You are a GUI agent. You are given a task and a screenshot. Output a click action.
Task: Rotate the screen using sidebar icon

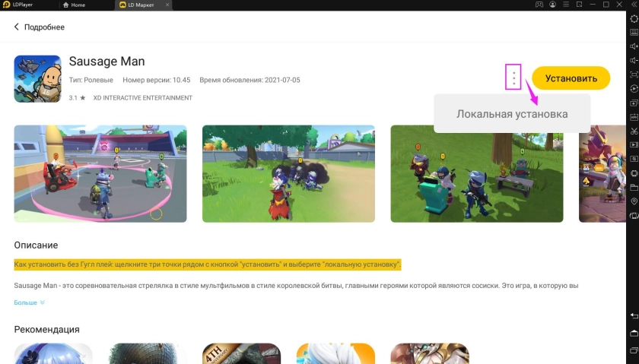pos(634,215)
